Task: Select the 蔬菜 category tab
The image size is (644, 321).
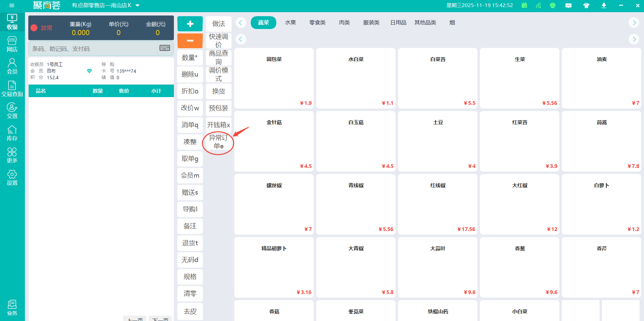Action: (264, 23)
